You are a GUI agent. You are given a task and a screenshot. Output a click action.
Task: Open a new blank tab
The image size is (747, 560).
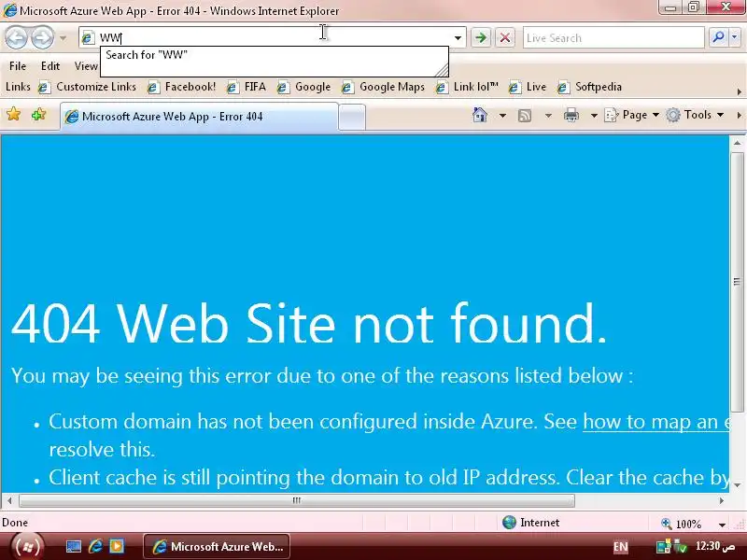(x=352, y=118)
